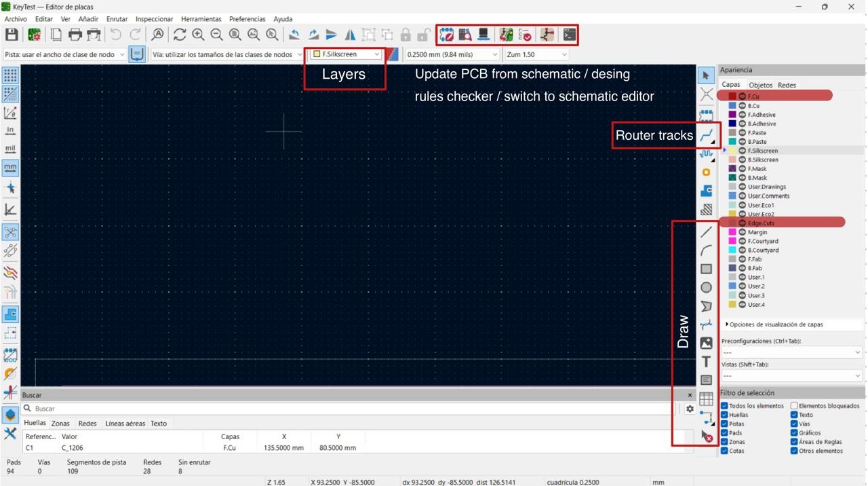This screenshot has width=868, height=486.
Task: Uncheck Todos los elementos filter
Action: point(725,406)
